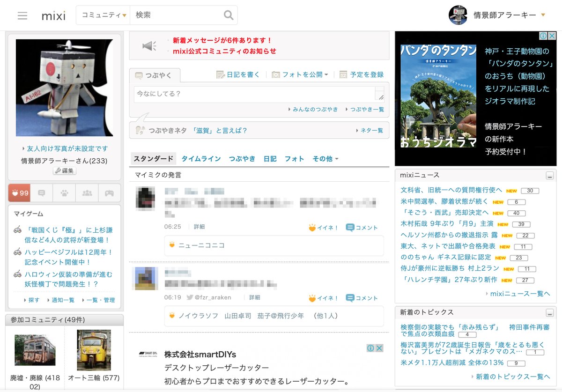Open the 99 notifications heart tab
This screenshot has height=392, width=562.
(x=20, y=193)
